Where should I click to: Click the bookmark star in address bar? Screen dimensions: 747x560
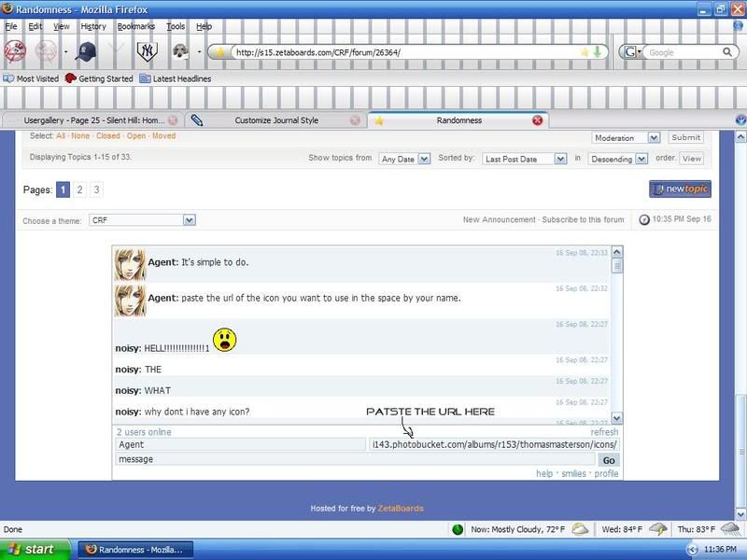click(x=585, y=52)
